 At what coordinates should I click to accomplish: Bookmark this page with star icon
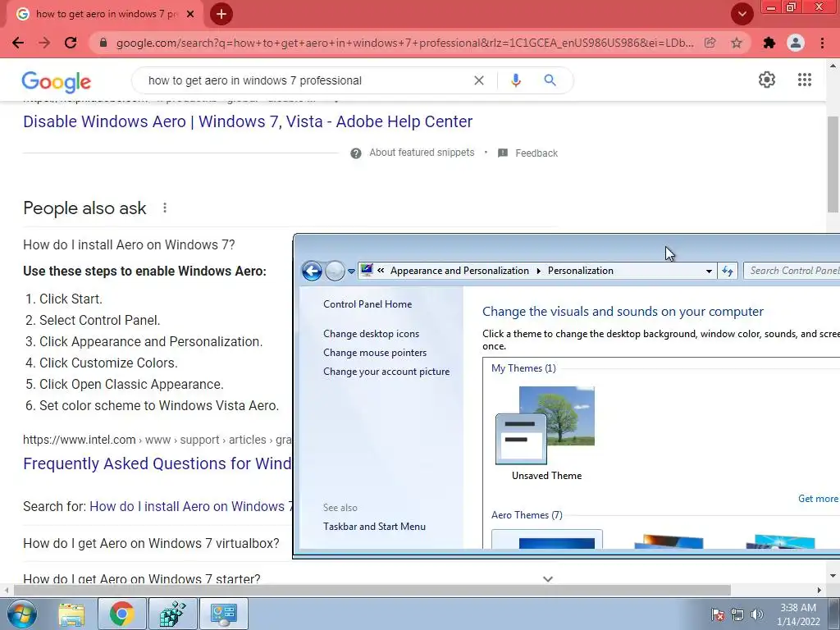pyautogui.click(x=737, y=43)
